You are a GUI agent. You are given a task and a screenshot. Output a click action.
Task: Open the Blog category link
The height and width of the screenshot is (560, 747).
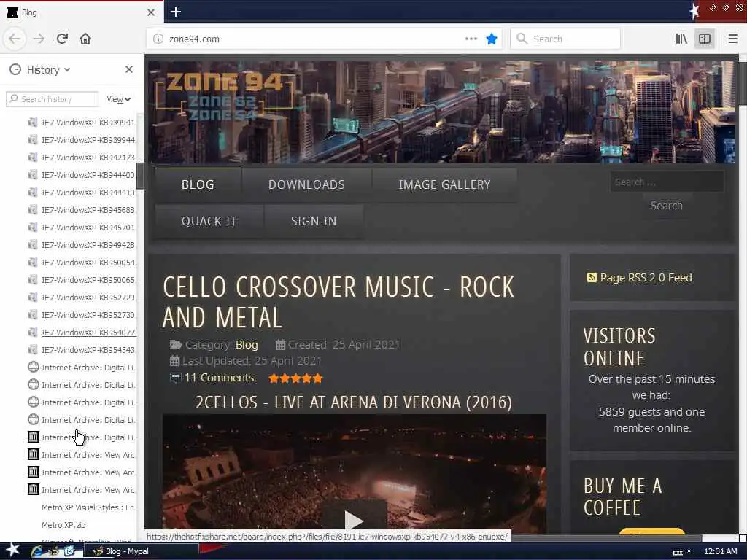(x=247, y=345)
